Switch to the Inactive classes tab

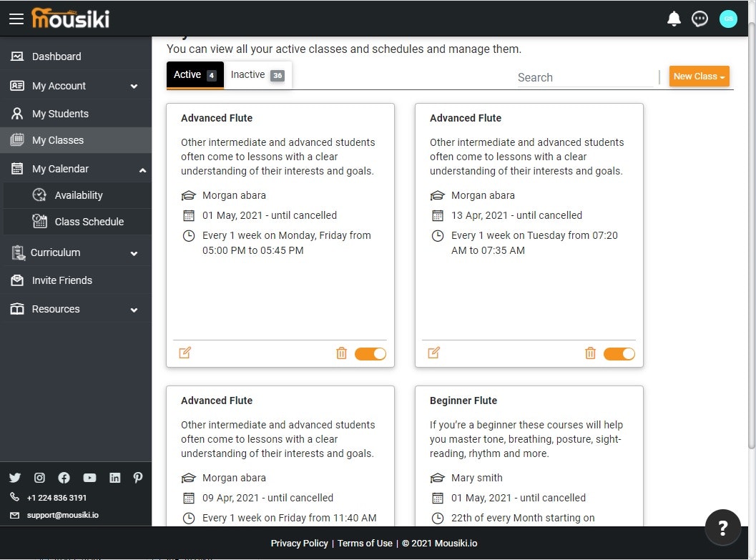click(x=257, y=74)
